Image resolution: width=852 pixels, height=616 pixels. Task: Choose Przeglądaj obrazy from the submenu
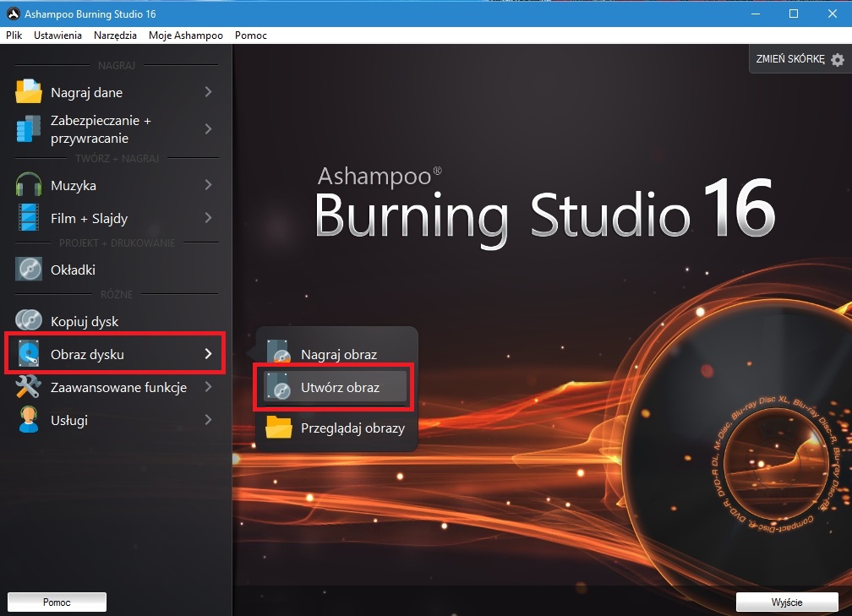pos(336,428)
